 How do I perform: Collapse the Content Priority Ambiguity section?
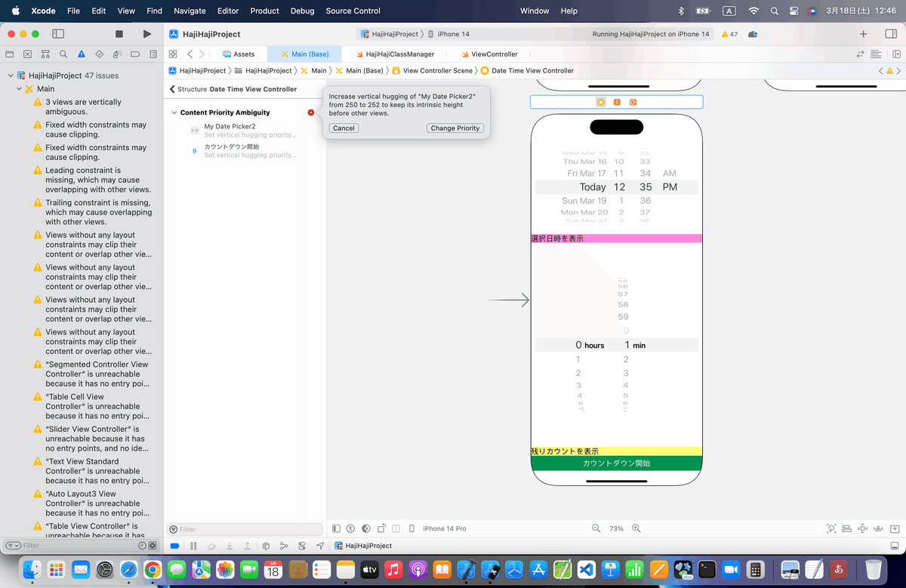pyautogui.click(x=174, y=112)
